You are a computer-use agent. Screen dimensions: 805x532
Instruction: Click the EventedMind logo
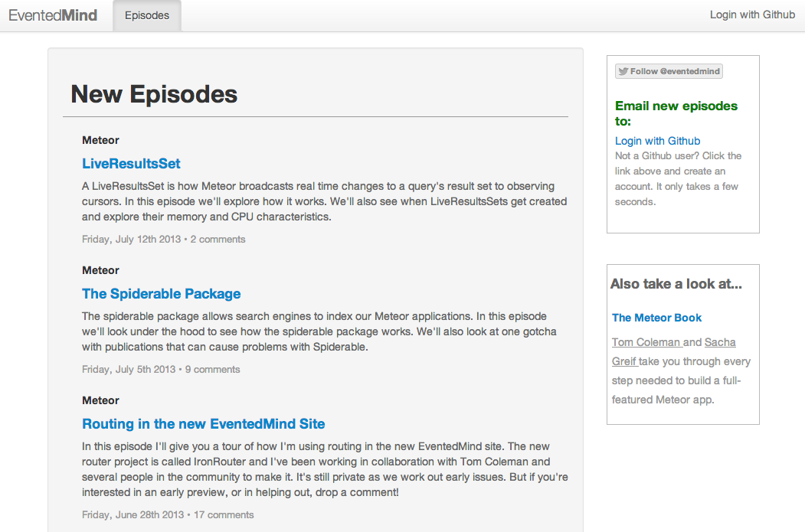(53, 15)
